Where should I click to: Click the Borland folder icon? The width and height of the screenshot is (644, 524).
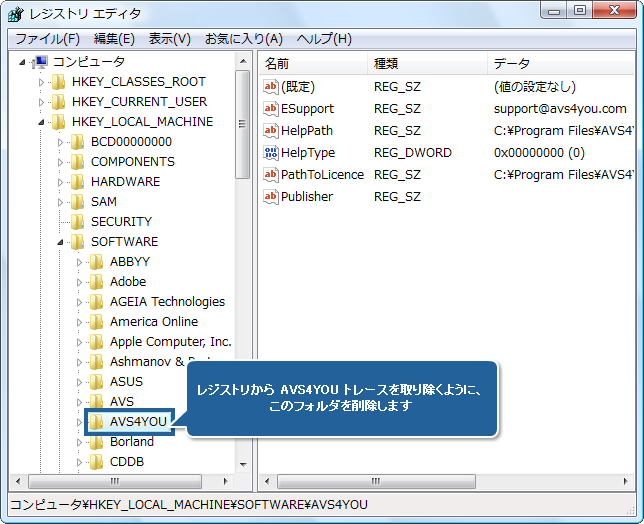click(96, 442)
